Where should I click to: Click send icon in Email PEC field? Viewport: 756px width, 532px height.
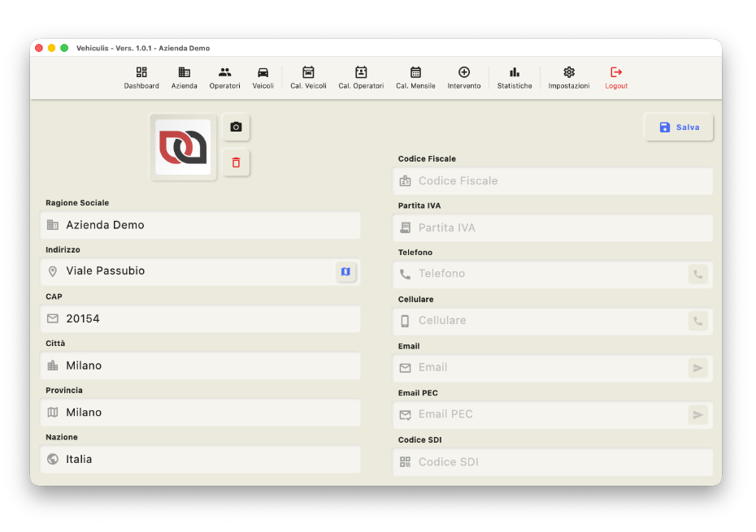(697, 415)
